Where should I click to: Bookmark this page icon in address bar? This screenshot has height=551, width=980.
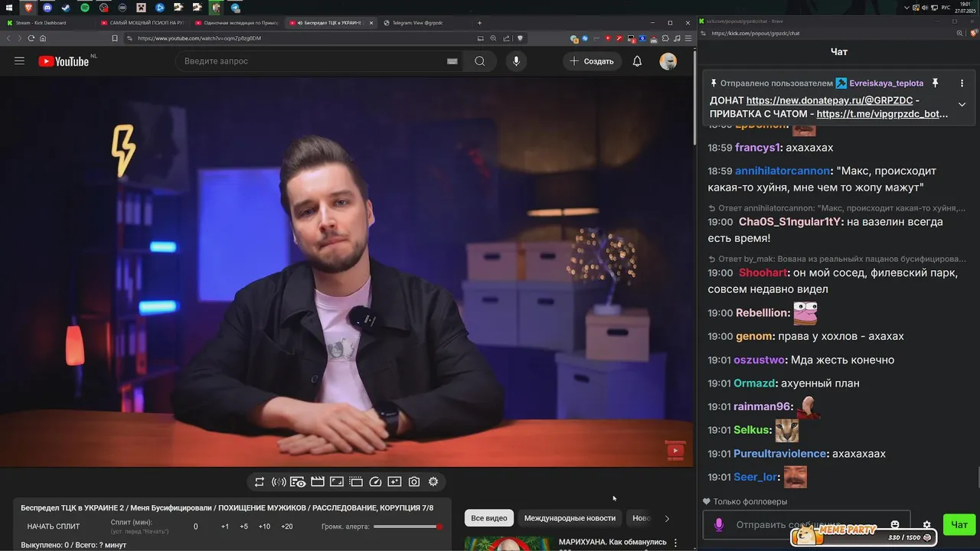click(x=115, y=38)
